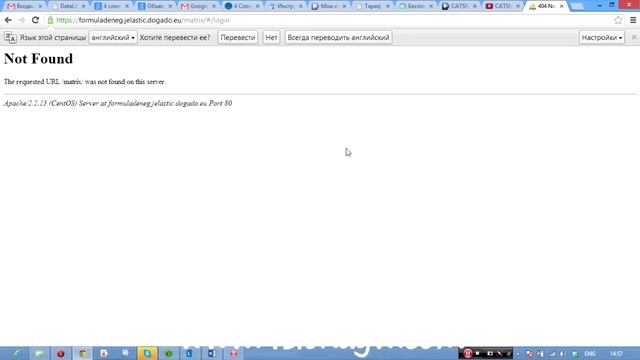640x360 pixels.
Task: Click the Хотите перевести ее? text
Action: click(175, 38)
